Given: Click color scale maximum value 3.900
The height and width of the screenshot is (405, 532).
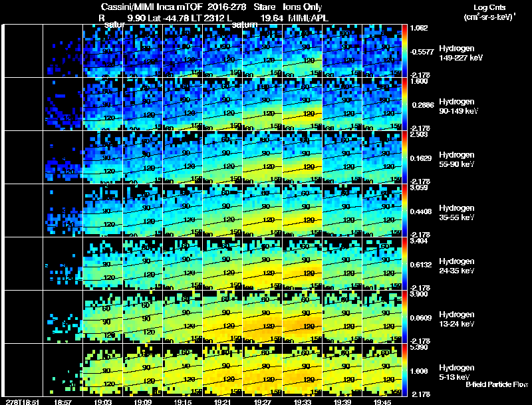Looking at the screenshot, I should [x=419, y=294].
